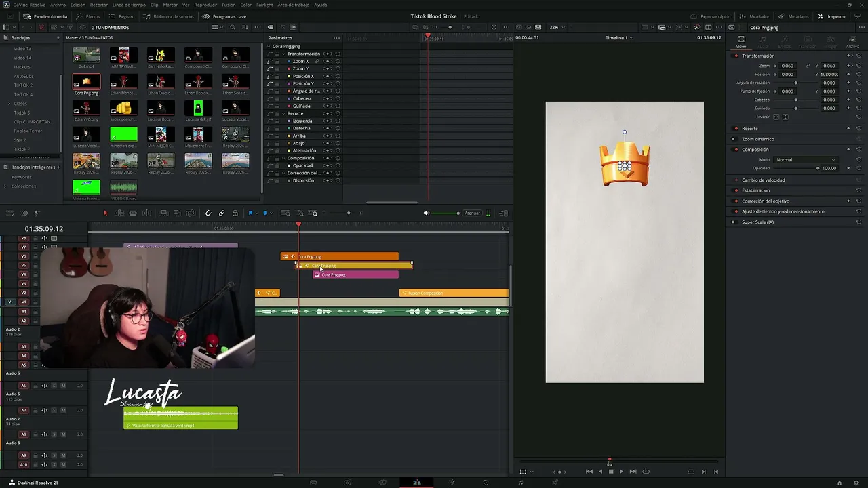Screen dimensions: 868x488
Task: Enable Zoom dinámico switch
Action: point(733,139)
